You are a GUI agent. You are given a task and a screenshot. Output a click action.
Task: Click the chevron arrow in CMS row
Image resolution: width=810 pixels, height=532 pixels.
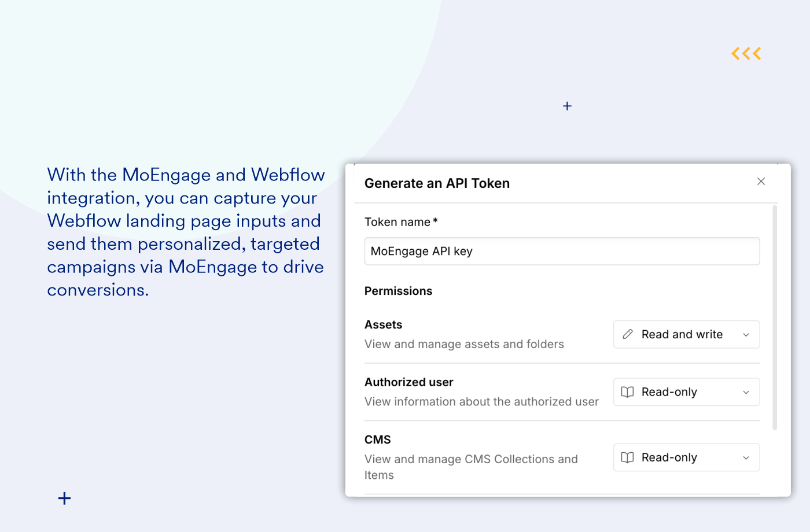point(746,458)
